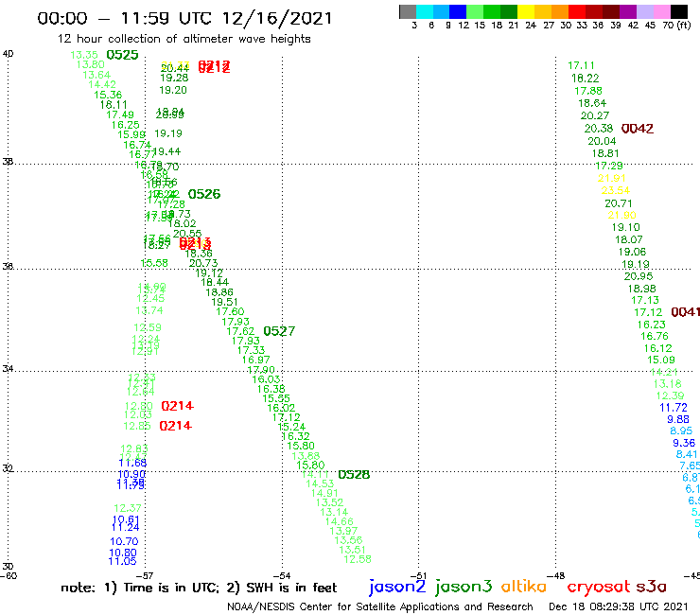Pick the light green 12–15 ft swatch
This screenshot has width=700, height=615.
(x=475, y=11)
